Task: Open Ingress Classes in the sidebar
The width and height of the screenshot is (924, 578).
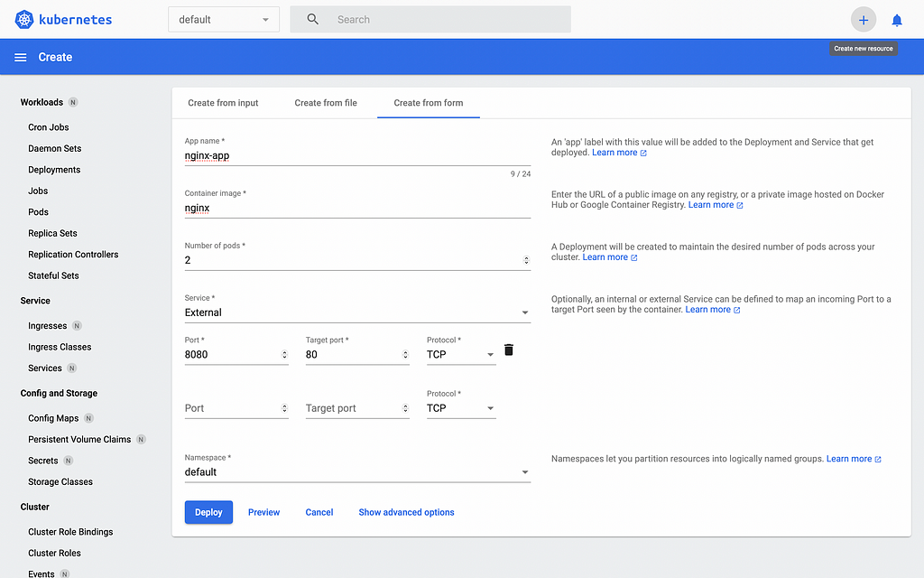Action: point(60,348)
